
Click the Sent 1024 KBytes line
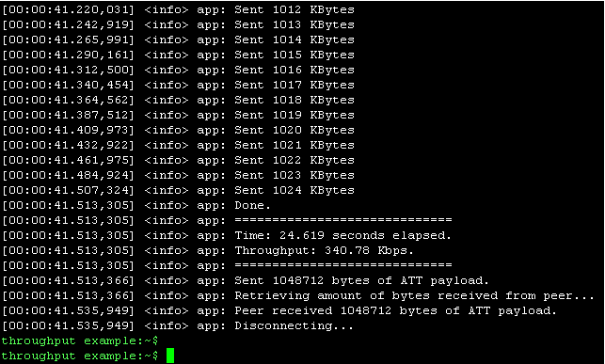[x=178, y=191]
